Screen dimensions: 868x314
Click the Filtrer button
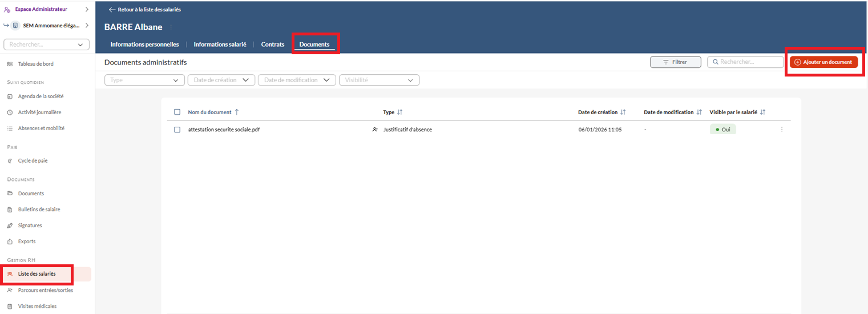coord(675,62)
